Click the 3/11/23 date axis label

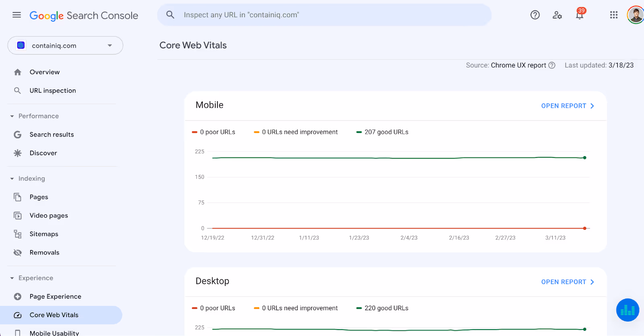coord(555,238)
